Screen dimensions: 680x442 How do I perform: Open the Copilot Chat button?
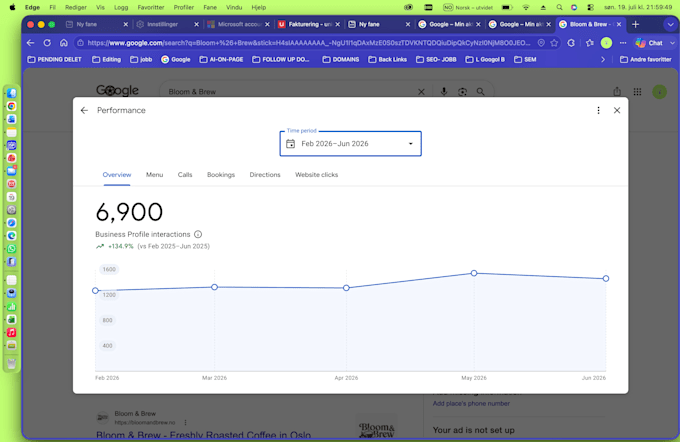point(649,43)
